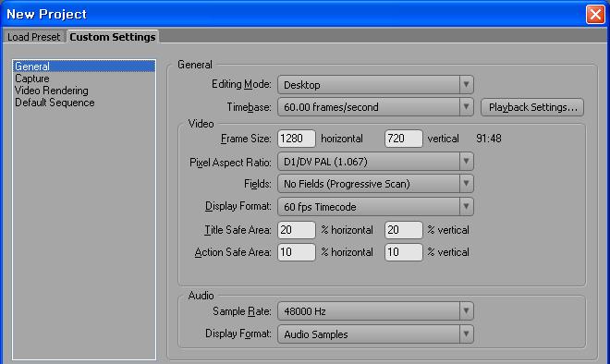The width and height of the screenshot is (610, 364).
Task: Click Title Safe Area horizontal field
Action: [x=297, y=230]
